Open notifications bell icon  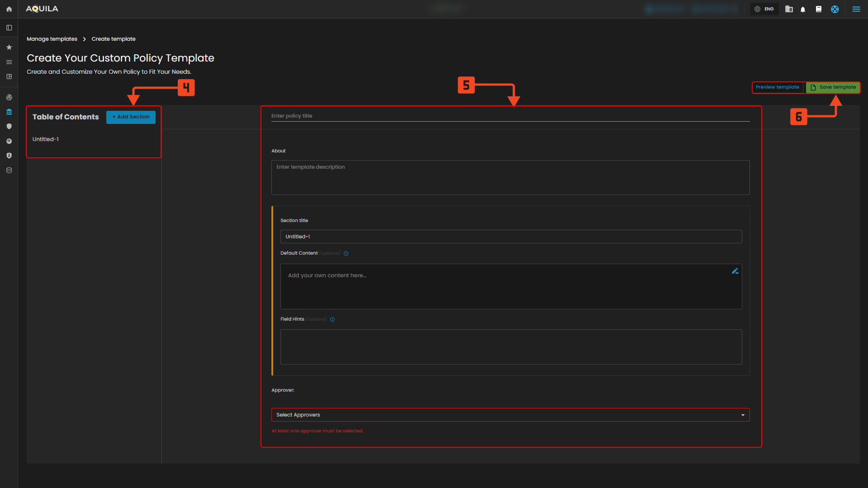803,9
